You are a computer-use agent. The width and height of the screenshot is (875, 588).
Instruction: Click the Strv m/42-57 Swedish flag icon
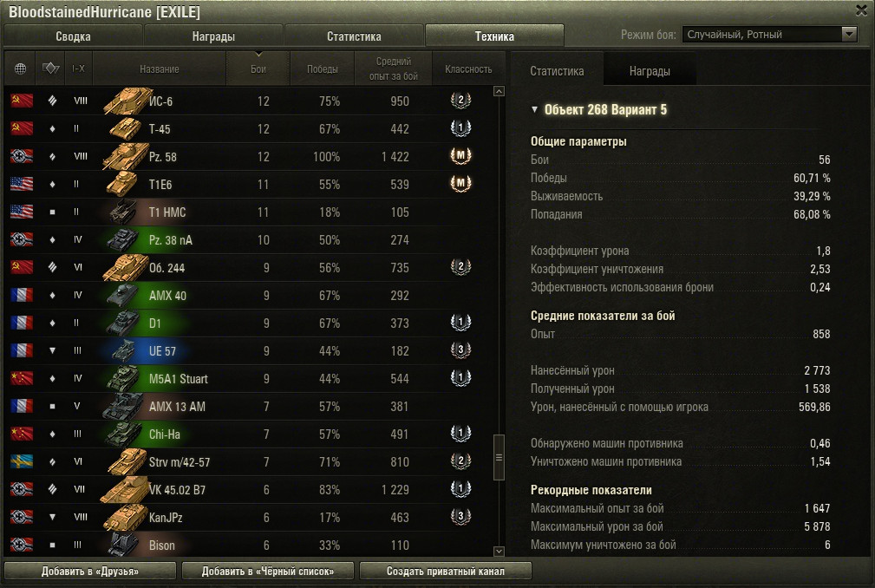pyautogui.click(x=22, y=461)
